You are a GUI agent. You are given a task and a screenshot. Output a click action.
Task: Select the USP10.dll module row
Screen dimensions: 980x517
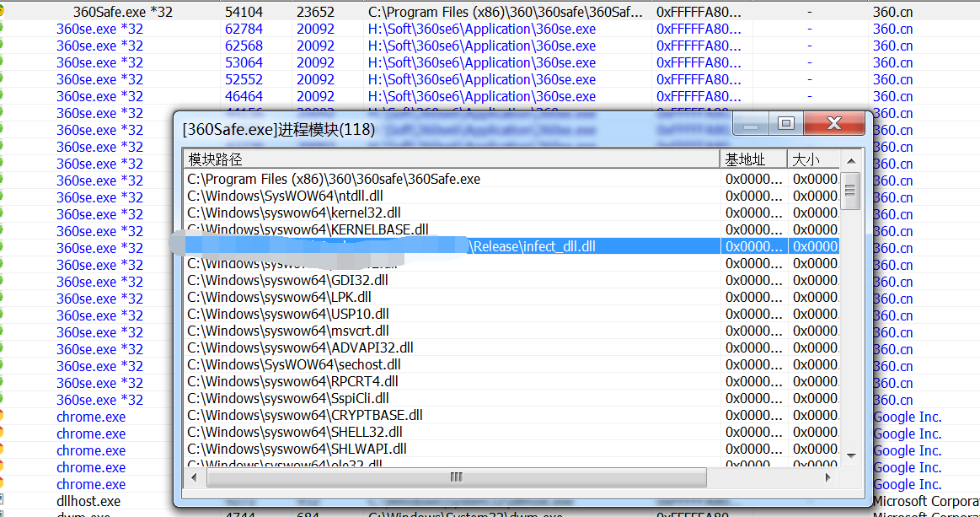coord(511,315)
